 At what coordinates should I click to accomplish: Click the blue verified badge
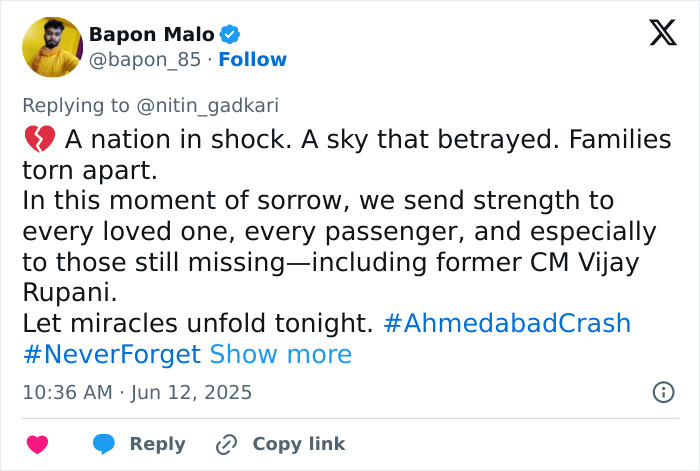(230, 34)
